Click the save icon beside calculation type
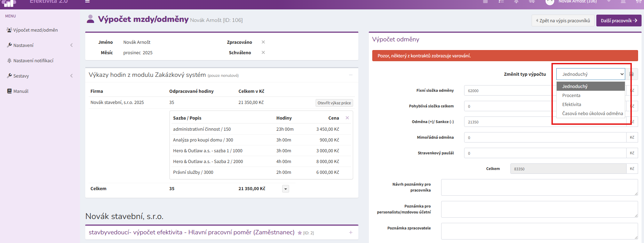 pos(631,74)
